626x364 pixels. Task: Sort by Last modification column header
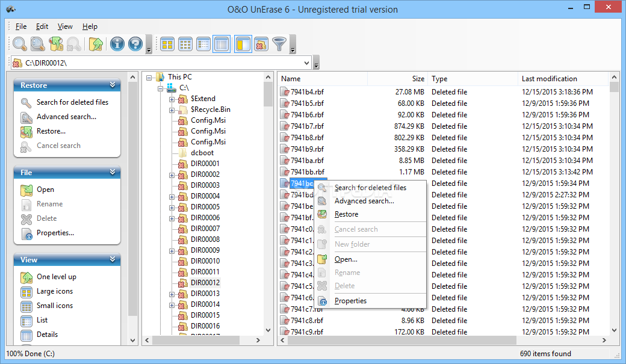563,79
